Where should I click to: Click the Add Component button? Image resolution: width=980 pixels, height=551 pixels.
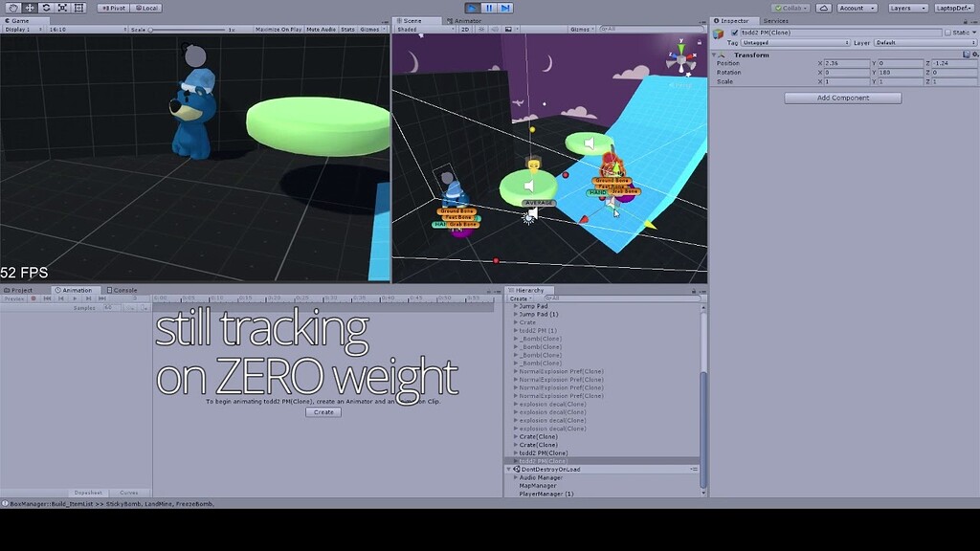[842, 98]
